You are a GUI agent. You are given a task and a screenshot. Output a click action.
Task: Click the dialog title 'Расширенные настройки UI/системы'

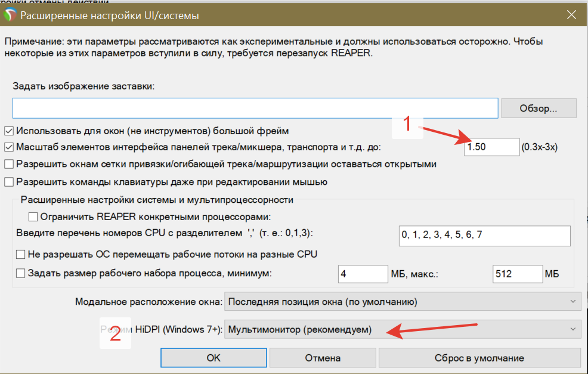[x=110, y=16]
